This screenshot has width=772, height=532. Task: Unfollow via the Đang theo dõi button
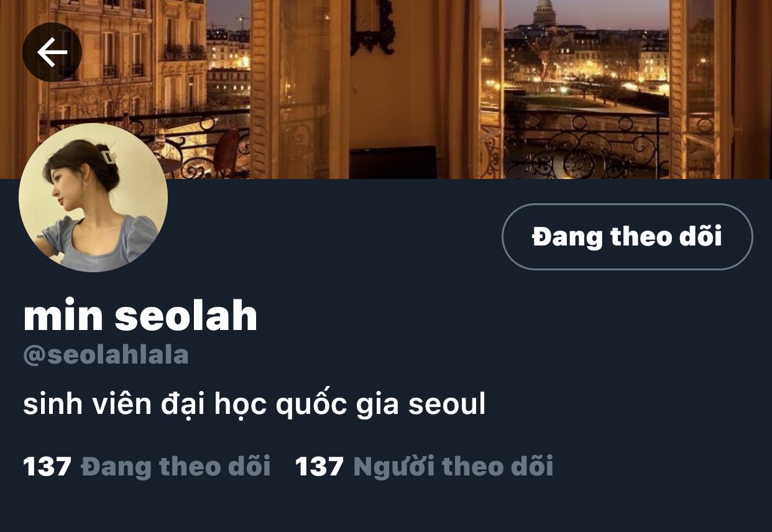(627, 237)
